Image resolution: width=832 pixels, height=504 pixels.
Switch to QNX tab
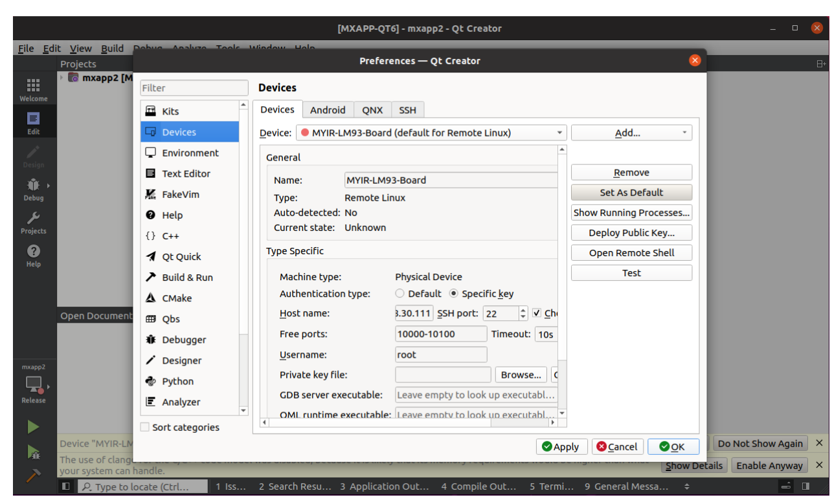(x=372, y=110)
